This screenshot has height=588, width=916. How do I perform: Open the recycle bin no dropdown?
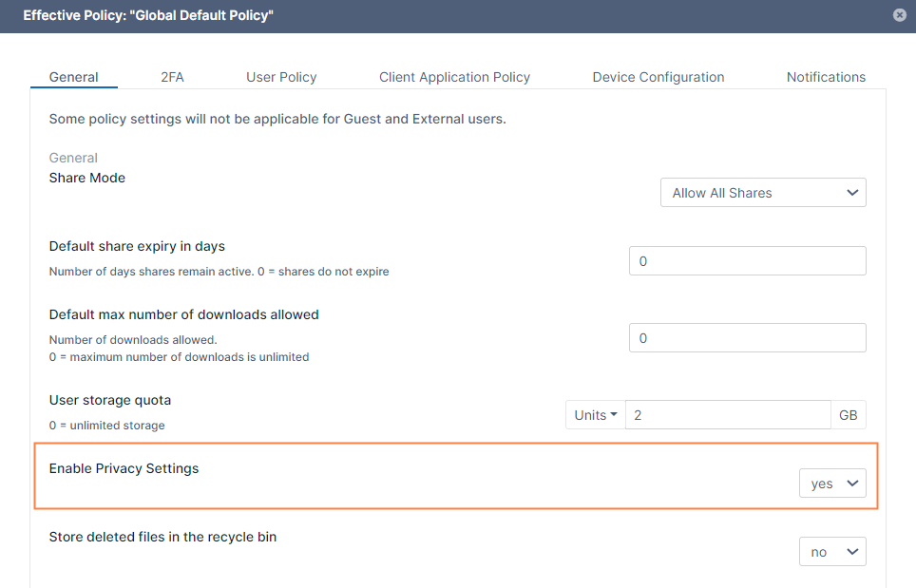832,552
